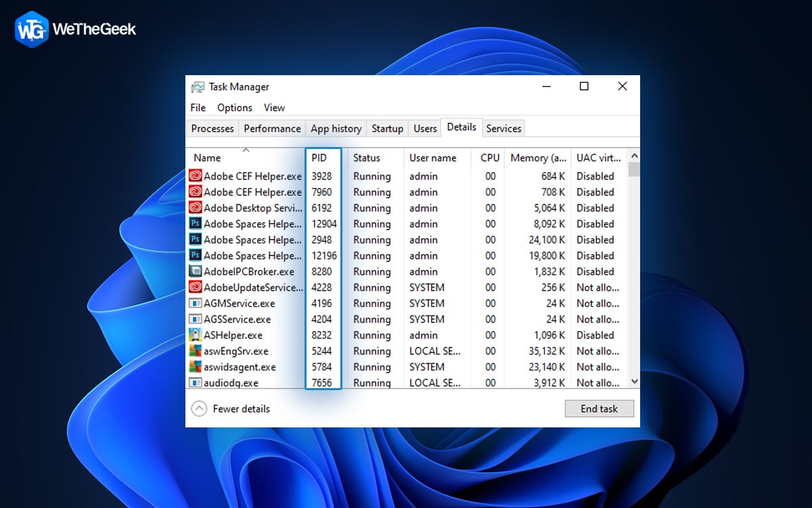Viewport: 812px width, 508px height.
Task: Click the Task Manager title bar icon
Action: click(198, 87)
